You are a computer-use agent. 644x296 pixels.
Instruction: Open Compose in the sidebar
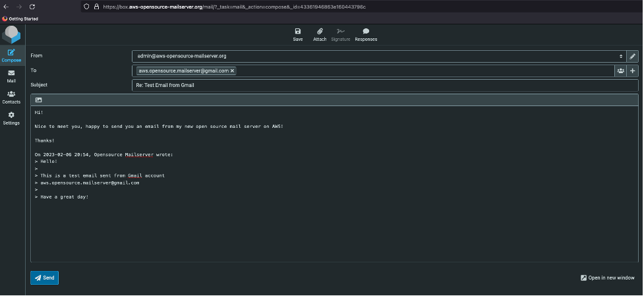tap(11, 56)
